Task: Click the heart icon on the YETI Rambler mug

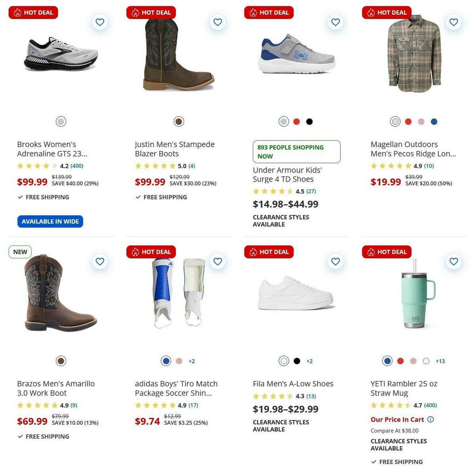Action: coord(453,262)
